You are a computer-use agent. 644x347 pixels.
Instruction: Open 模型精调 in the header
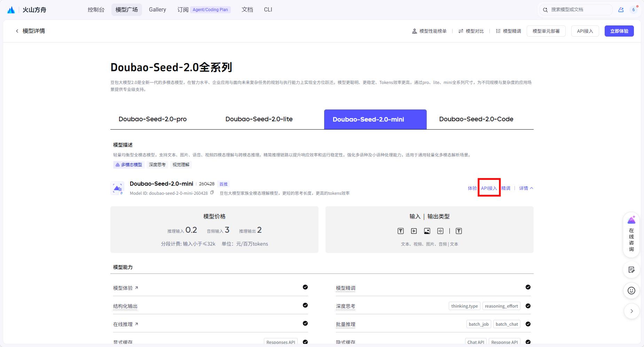click(508, 31)
